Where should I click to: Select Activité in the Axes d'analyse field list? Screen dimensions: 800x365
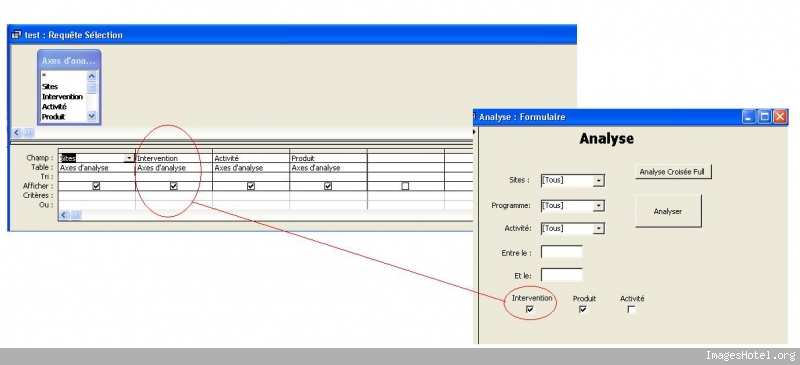pyautogui.click(x=54, y=107)
